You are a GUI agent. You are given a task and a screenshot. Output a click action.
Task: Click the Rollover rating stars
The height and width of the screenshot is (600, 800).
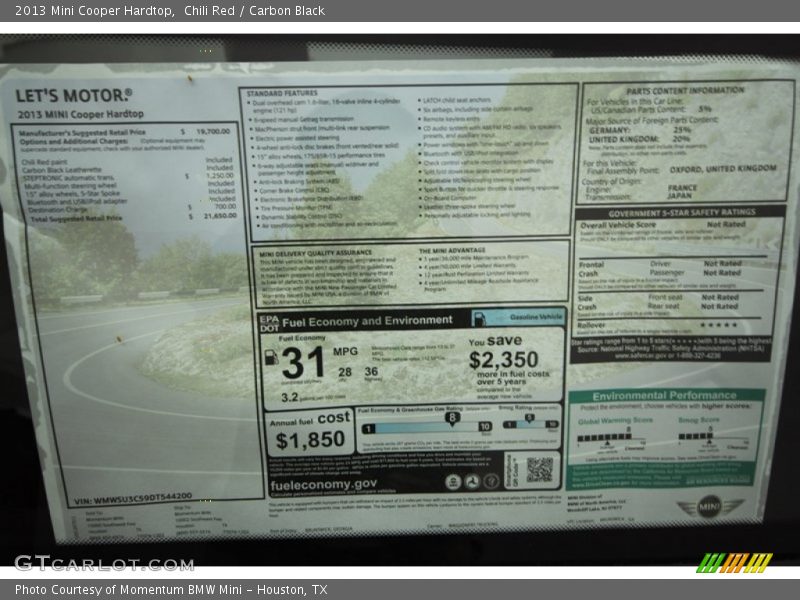718,324
